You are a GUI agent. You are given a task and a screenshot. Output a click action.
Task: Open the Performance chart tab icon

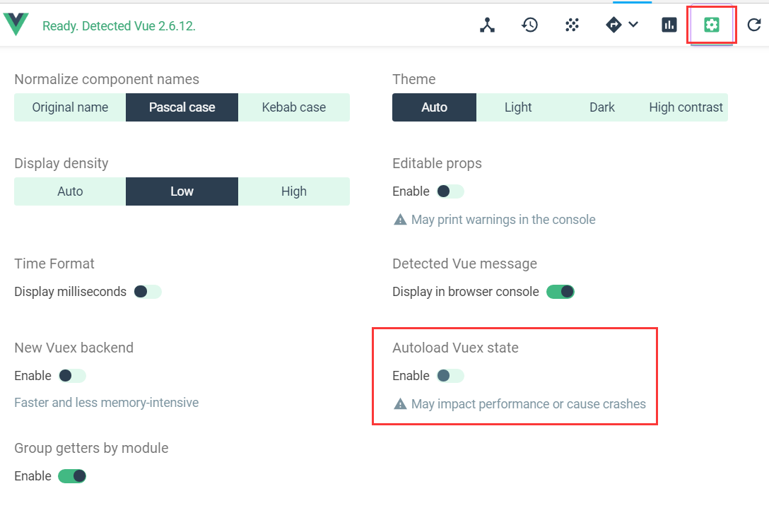(x=669, y=25)
